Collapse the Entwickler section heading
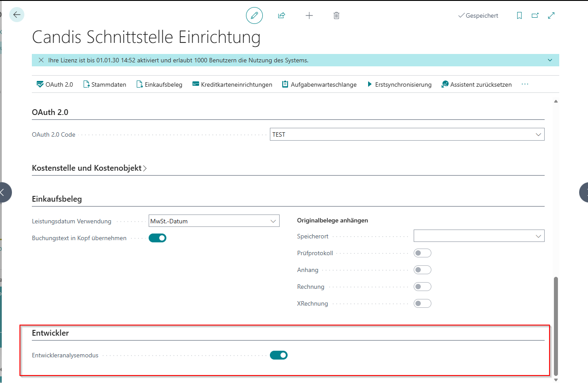 [x=50, y=333]
